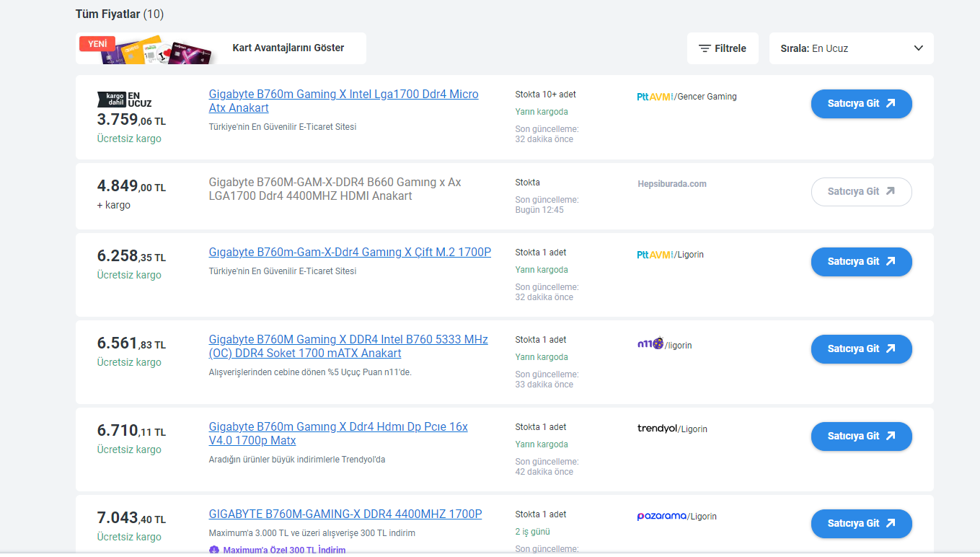Click '/Gencer Gaming' seller name

click(x=705, y=97)
